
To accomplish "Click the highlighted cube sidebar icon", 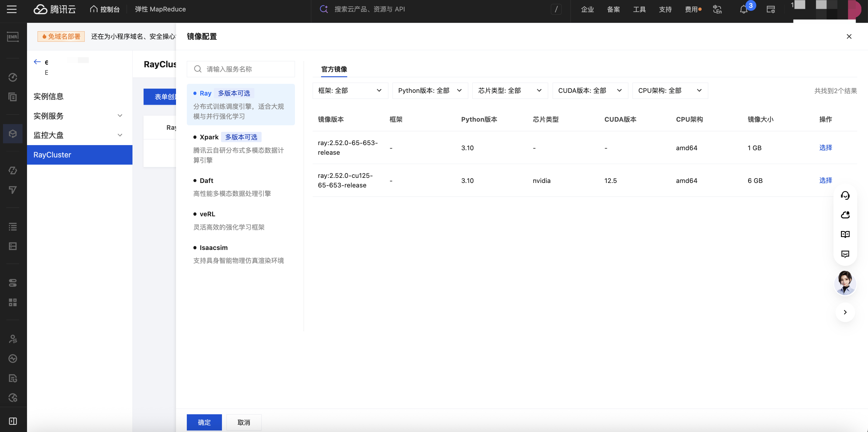I will click(13, 134).
